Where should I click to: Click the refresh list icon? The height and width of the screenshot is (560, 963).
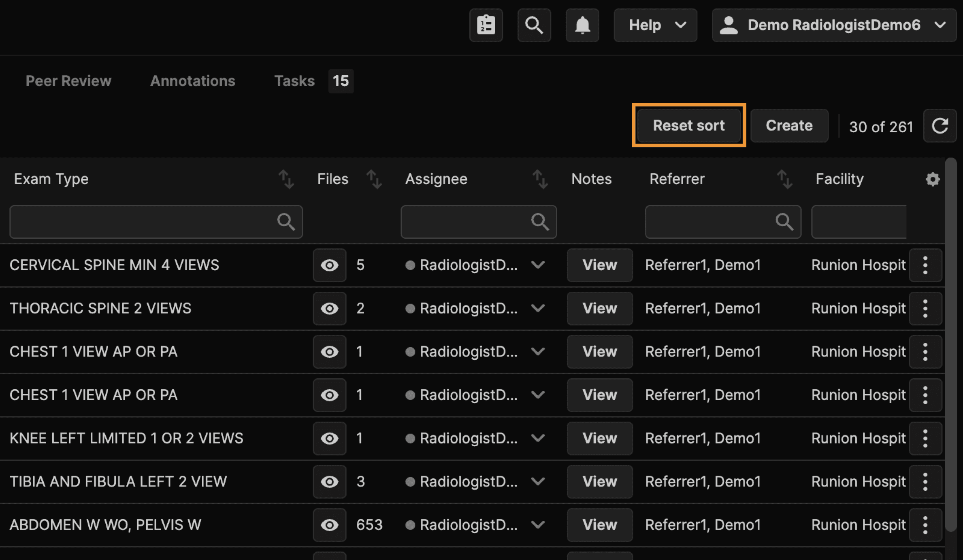click(940, 126)
